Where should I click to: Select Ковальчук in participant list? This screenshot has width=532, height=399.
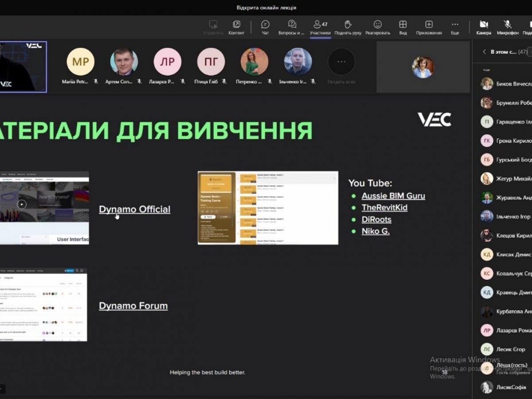(x=506, y=274)
